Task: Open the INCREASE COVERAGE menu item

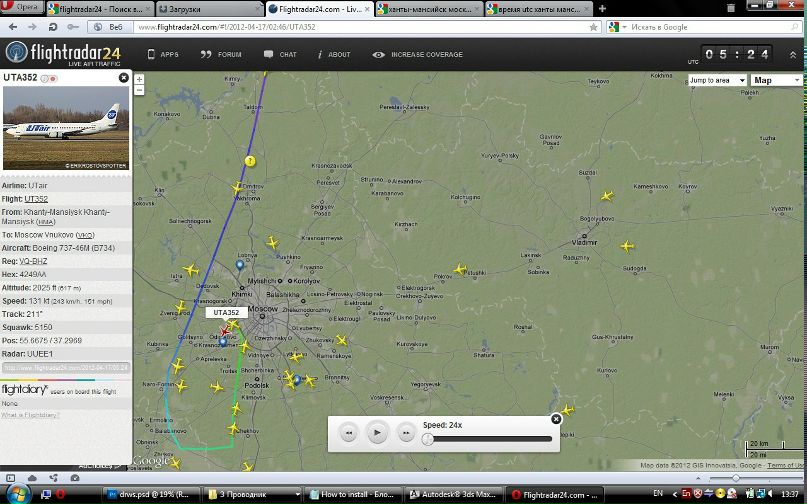Action: coord(417,54)
